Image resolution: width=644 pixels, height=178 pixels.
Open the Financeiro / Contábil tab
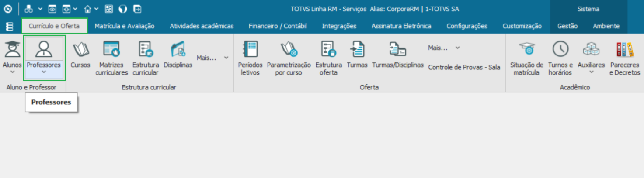278,26
